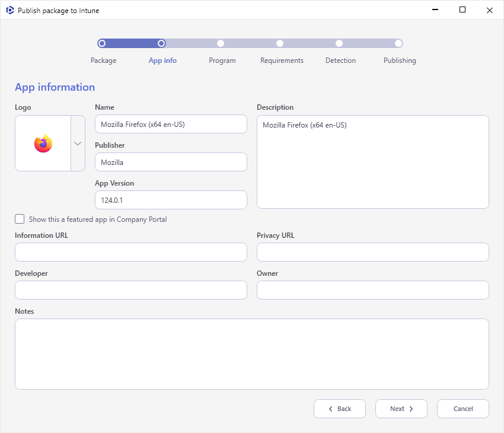
Task: Click the Firefox logo thumbnail
Action: click(43, 144)
